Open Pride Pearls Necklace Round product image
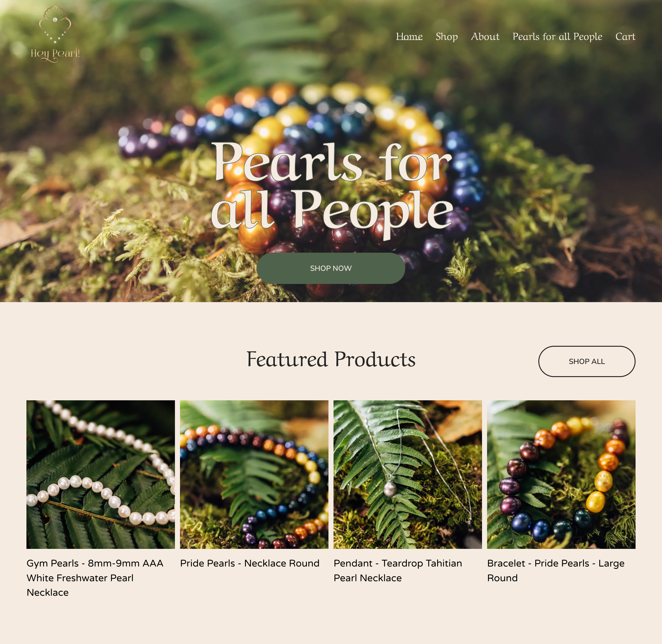The width and height of the screenshot is (662, 644). pyautogui.click(x=254, y=474)
